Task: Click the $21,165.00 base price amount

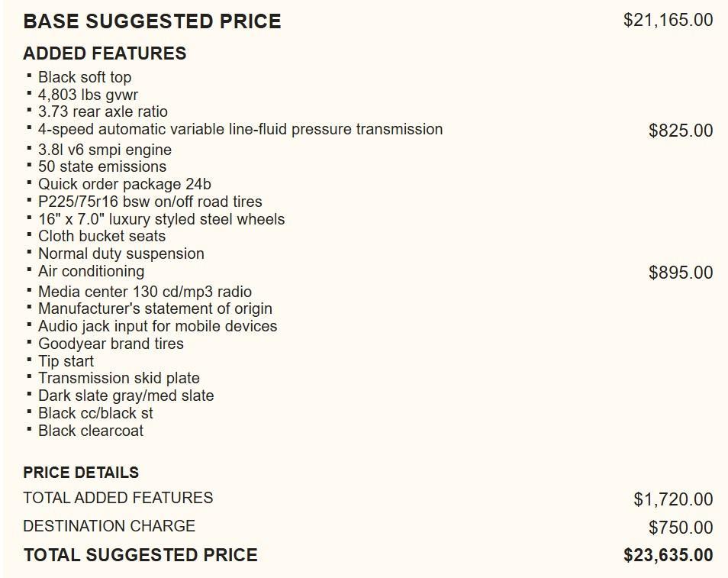Action: tap(668, 20)
